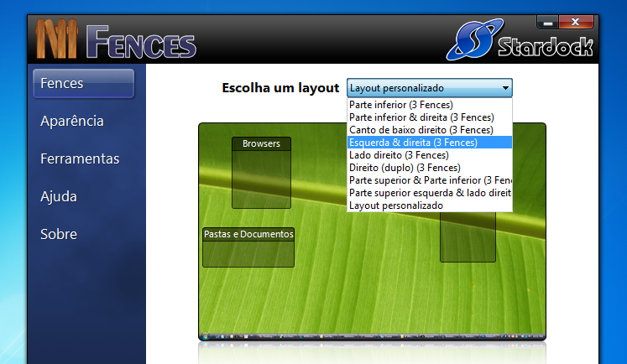The width and height of the screenshot is (627, 364).
Task: Open the Fences sidebar section
Action: (x=84, y=84)
